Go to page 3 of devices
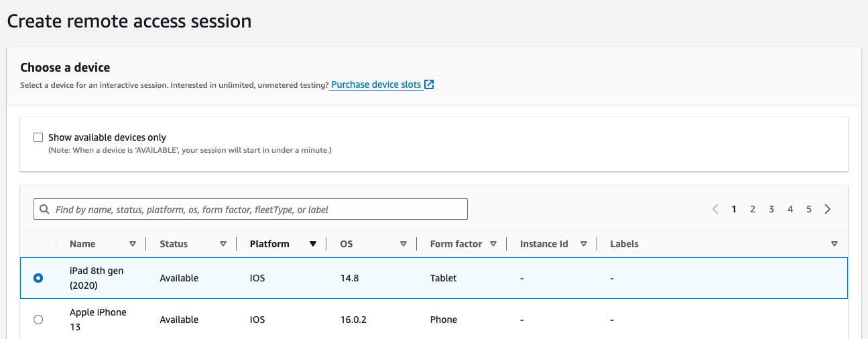The width and height of the screenshot is (868, 339). tap(771, 210)
